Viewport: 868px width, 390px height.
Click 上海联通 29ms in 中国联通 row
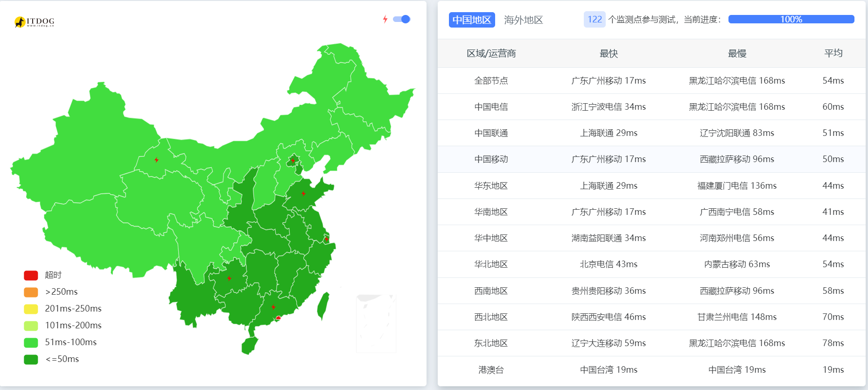(609, 133)
